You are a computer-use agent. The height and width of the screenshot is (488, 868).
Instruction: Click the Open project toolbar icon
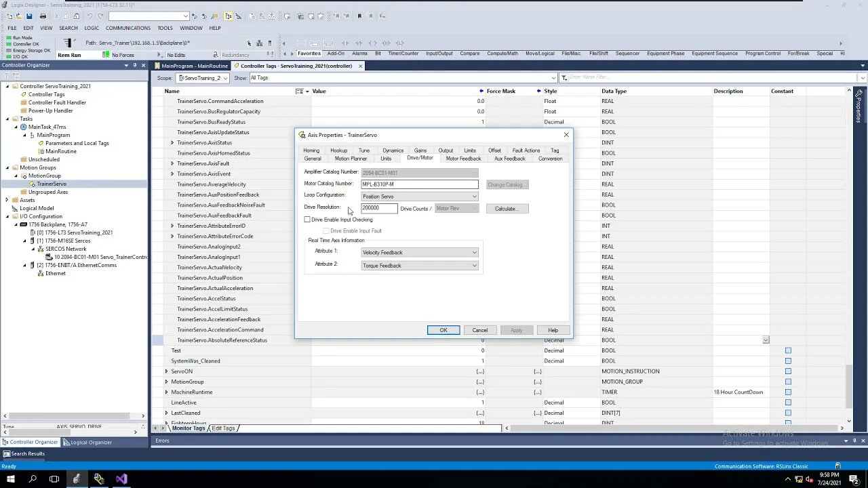pos(20,16)
